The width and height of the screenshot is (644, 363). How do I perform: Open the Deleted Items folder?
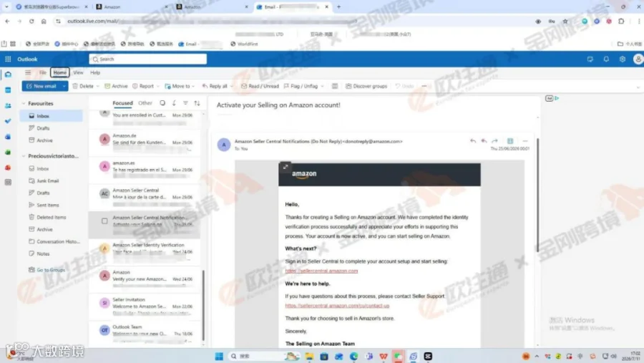[51, 218]
